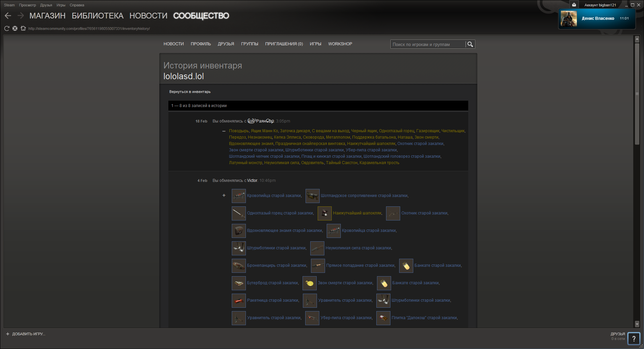The image size is (644, 349).
Task: Click the Звон смерти старой закалки thumbnail
Action: point(309,283)
